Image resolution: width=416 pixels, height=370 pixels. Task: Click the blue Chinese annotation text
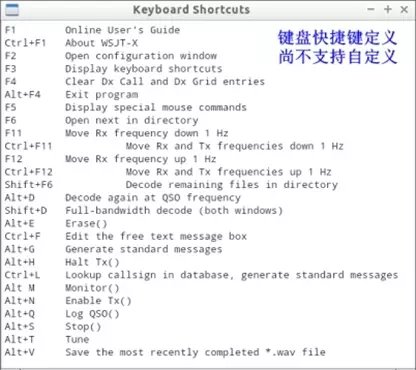tap(338, 47)
